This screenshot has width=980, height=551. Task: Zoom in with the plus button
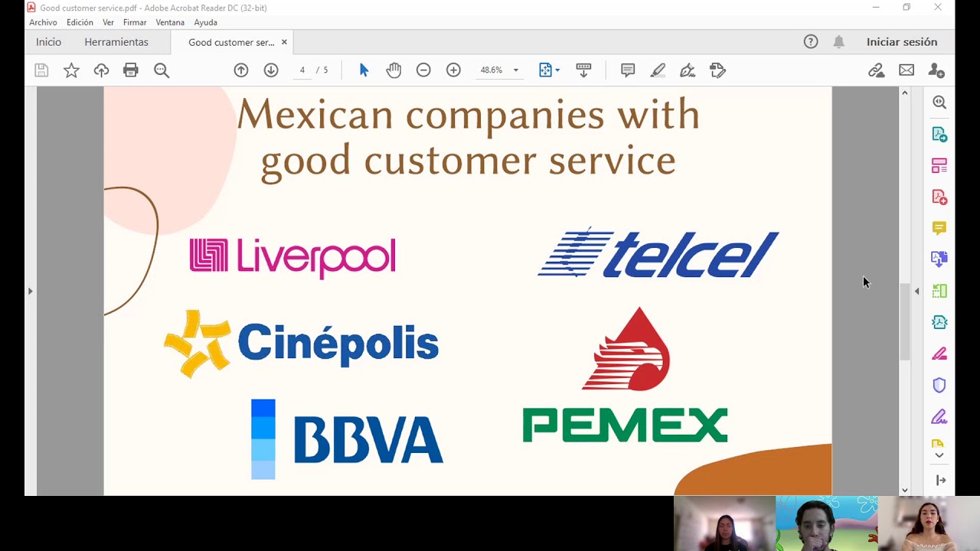coord(453,70)
